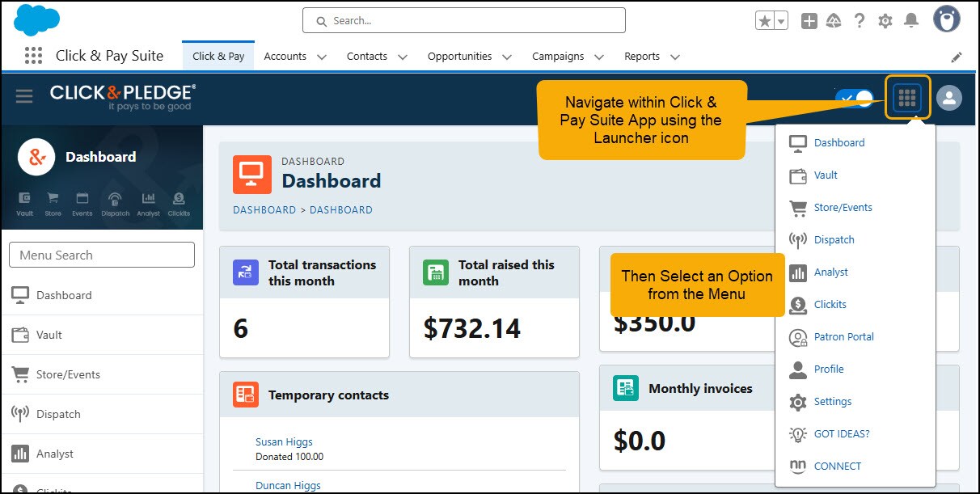The width and height of the screenshot is (980, 494).
Task: Open the Setup gear icon
Action: [885, 21]
